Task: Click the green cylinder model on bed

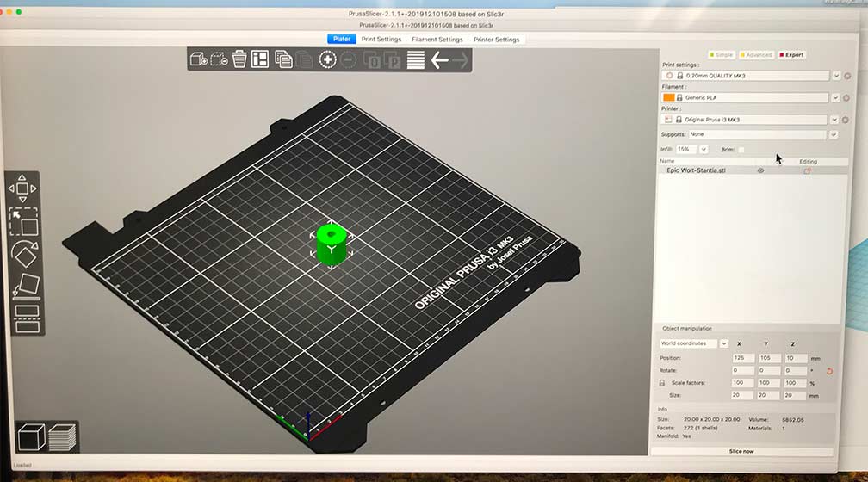Action: pyautogui.click(x=332, y=244)
